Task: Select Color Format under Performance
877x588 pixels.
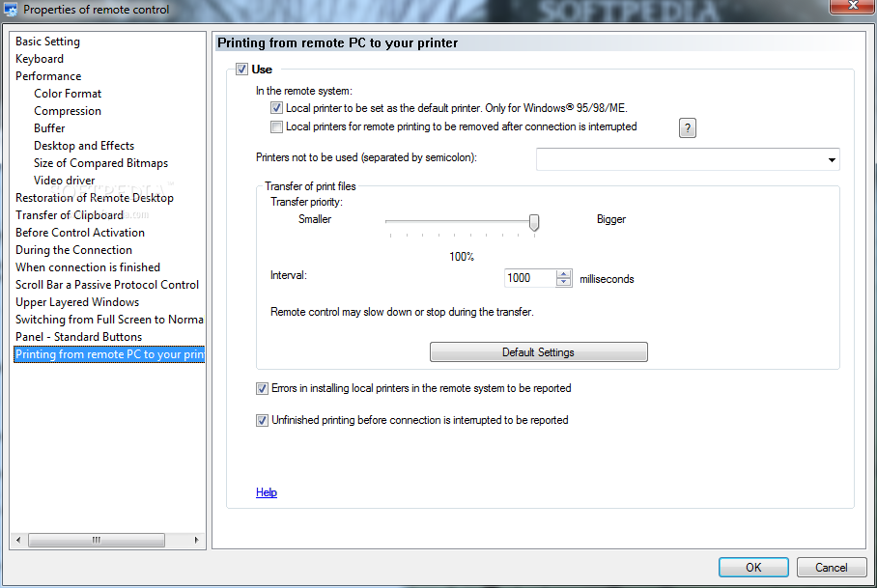Action: click(x=68, y=94)
